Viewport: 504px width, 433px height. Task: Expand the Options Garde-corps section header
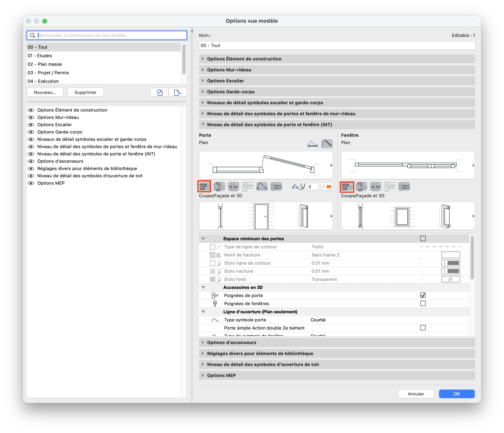click(x=337, y=92)
